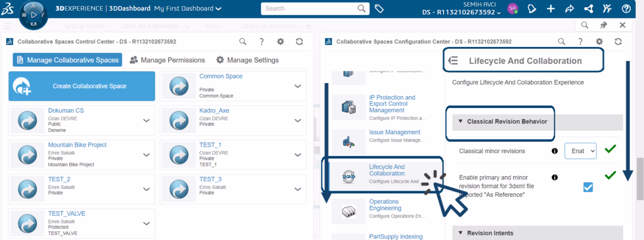
Task: Switch to Manage Collaborative Spaces tab
Action: [68, 60]
